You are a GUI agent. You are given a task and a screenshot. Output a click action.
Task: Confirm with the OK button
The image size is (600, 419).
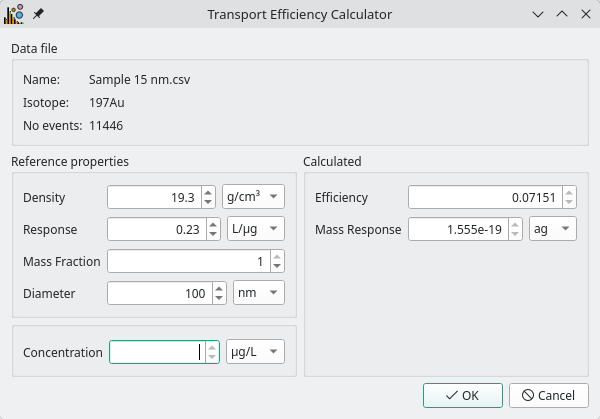(463, 396)
